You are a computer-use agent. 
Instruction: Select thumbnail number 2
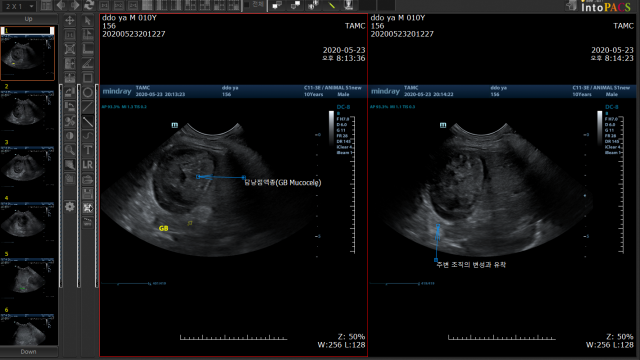point(28,109)
